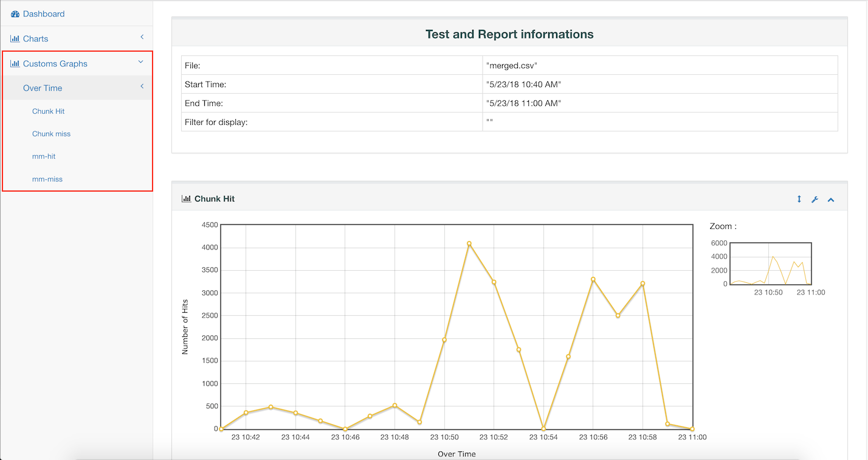
Task: Click the bar-chart icon beside Charts
Action: (x=16, y=38)
